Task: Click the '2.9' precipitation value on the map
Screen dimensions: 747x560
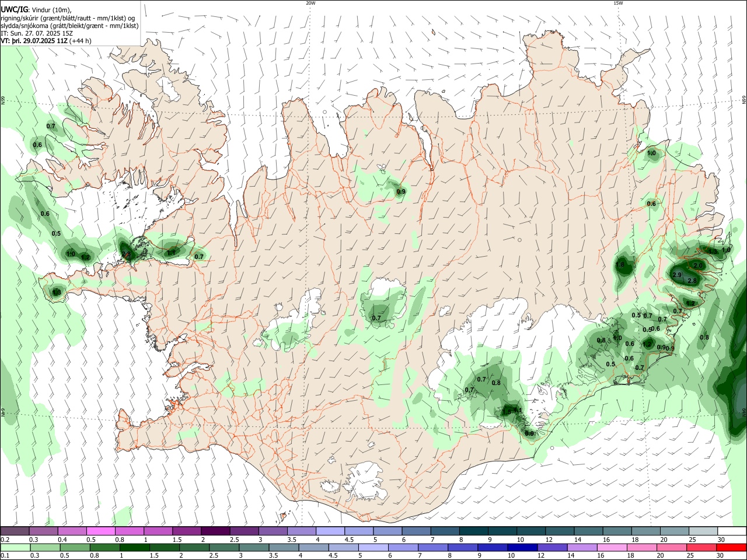Action: coord(677,275)
